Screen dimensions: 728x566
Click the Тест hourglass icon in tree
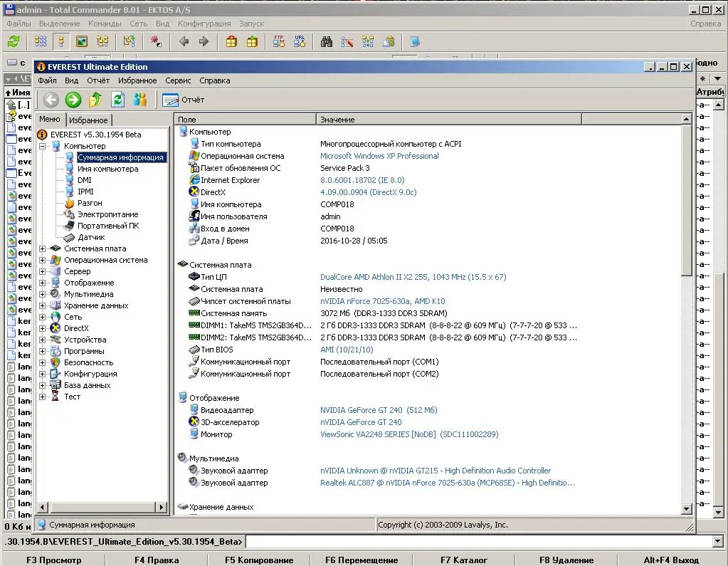[56, 397]
